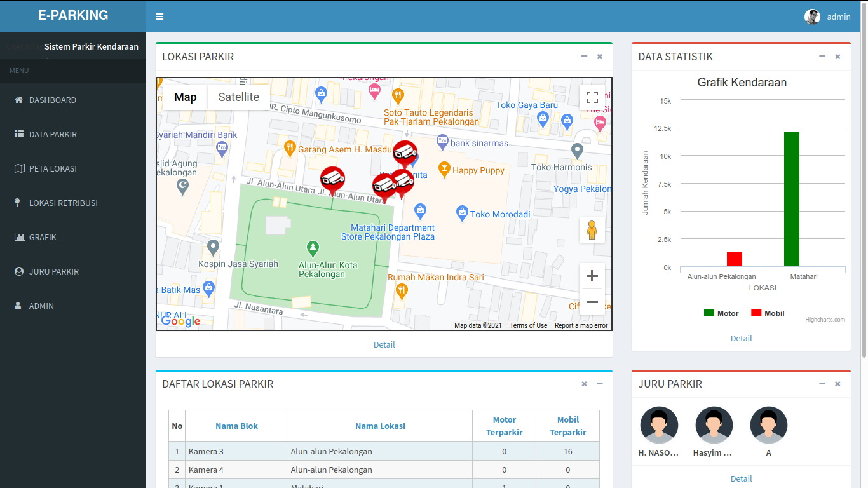This screenshot has width=868, height=488.
Task: Open DATA PARKIR from the sidebar
Action: (73, 134)
